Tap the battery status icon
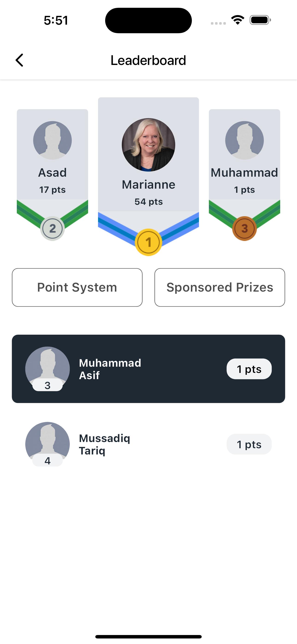 (260, 20)
